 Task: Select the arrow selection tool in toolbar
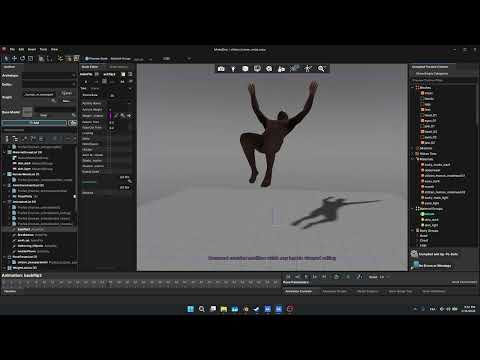click(6, 58)
